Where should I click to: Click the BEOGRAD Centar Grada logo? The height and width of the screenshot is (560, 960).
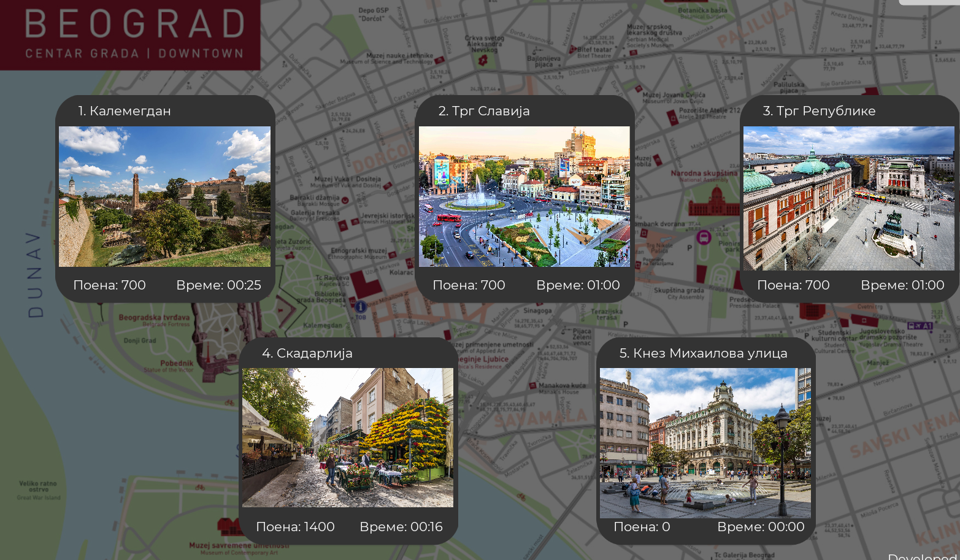(134, 34)
